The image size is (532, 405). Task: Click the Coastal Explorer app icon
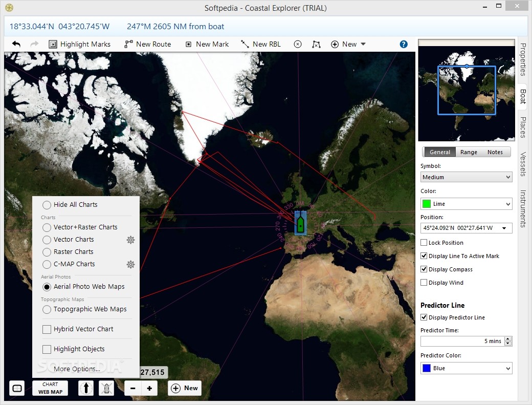9,7
